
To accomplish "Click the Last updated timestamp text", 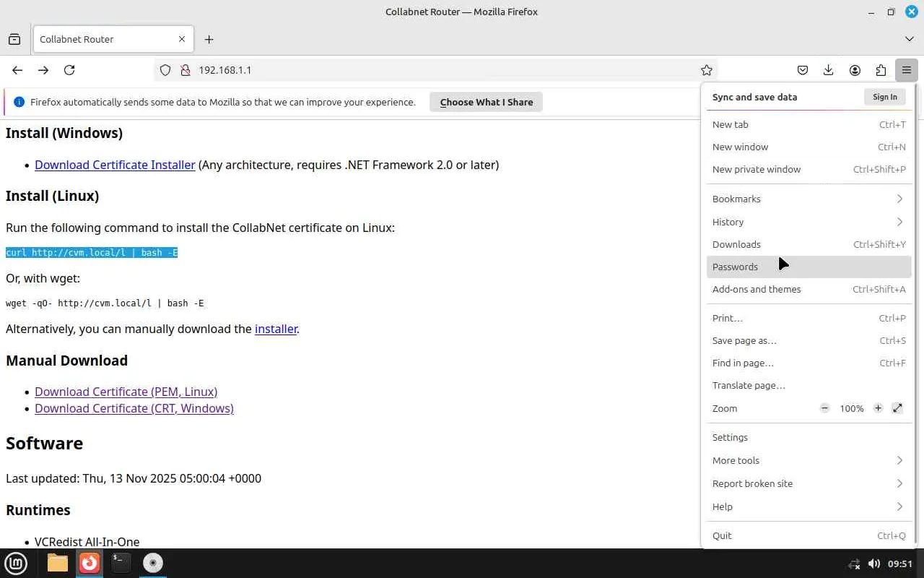I will 134,478.
